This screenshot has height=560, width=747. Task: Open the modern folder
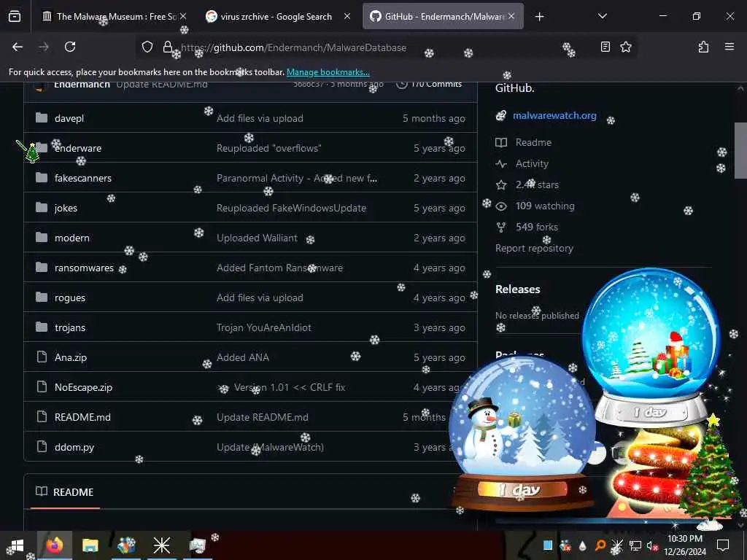click(x=72, y=238)
